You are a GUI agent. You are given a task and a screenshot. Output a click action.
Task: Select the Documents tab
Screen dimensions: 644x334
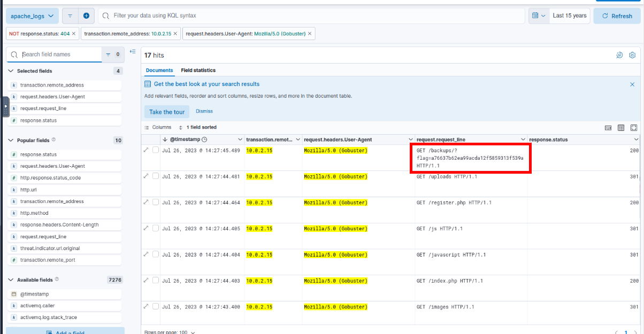point(159,70)
